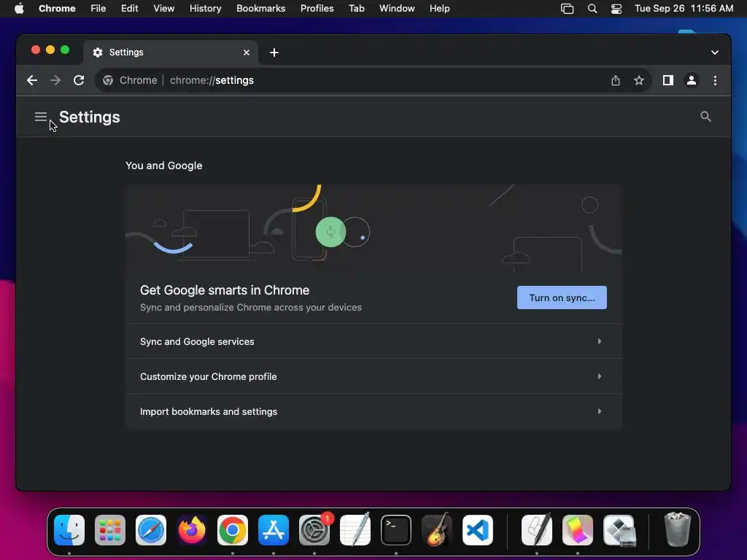
Task: Open the Help menu
Action: pos(439,9)
